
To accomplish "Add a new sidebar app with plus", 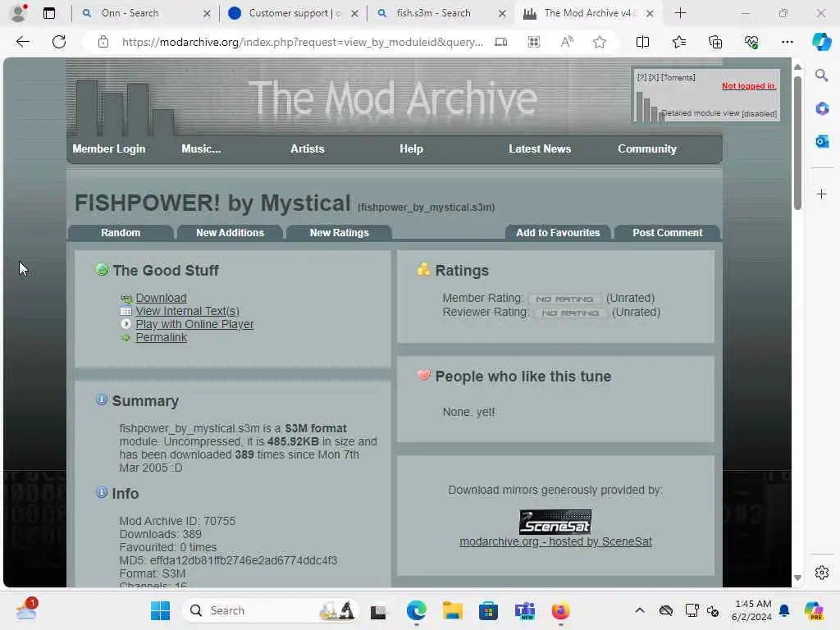I will tap(821, 194).
